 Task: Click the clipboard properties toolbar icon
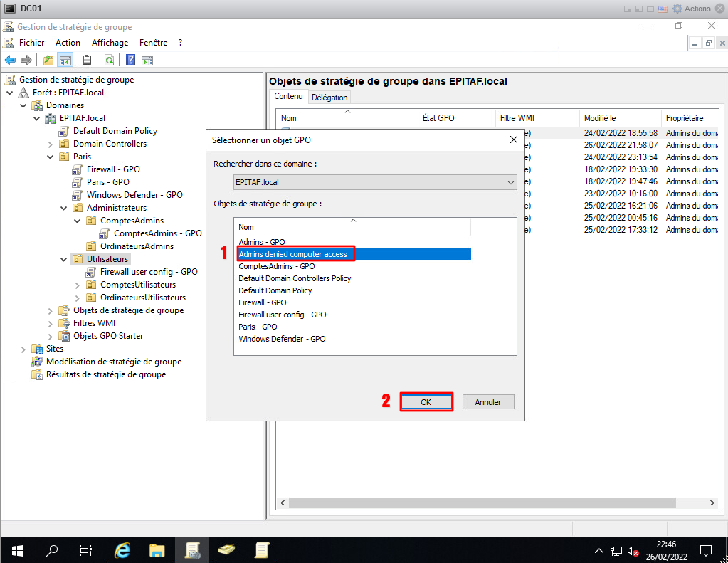coord(87,60)
